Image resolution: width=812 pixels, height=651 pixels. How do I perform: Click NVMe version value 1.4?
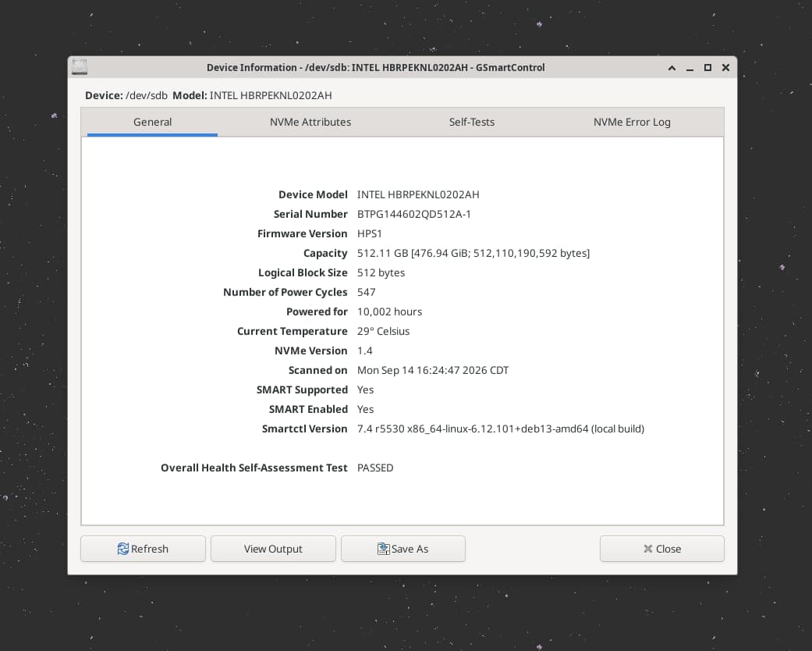[x=364, y=351]
